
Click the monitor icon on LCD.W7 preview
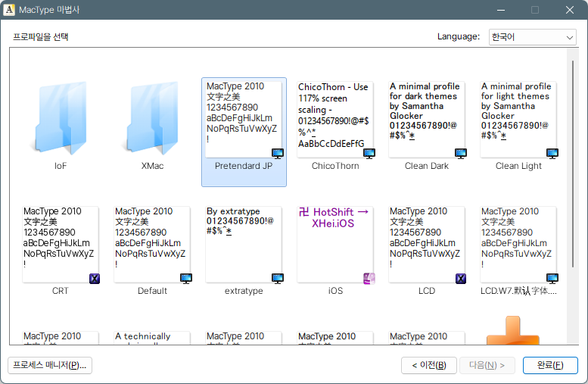coord(552,278)
